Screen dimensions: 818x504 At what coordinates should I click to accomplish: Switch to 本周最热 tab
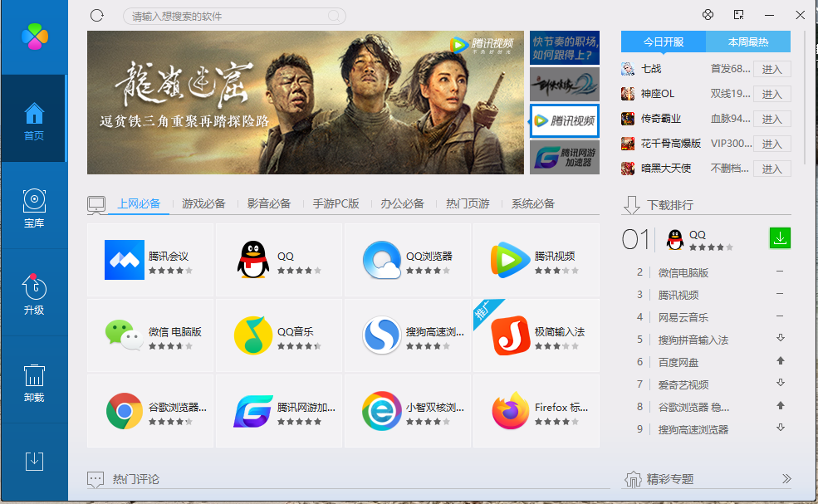(x=748, y=42)
